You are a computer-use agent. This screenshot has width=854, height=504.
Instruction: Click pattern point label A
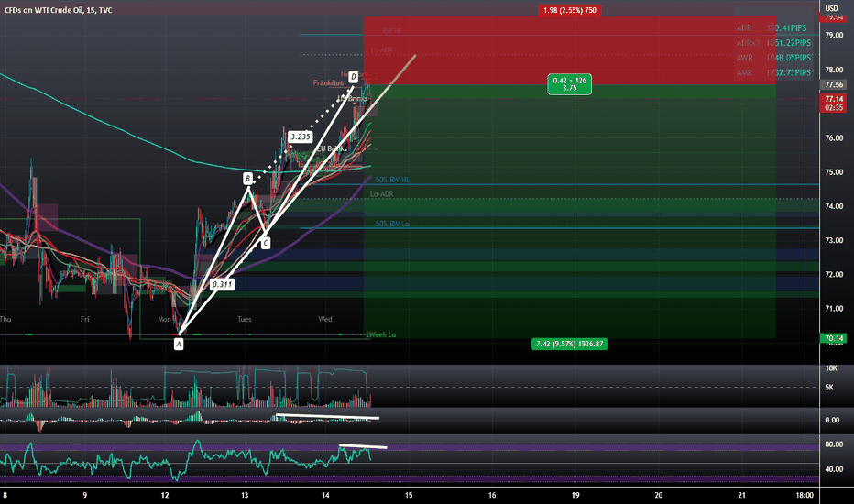pyautogui.click(x=179, y=344)
